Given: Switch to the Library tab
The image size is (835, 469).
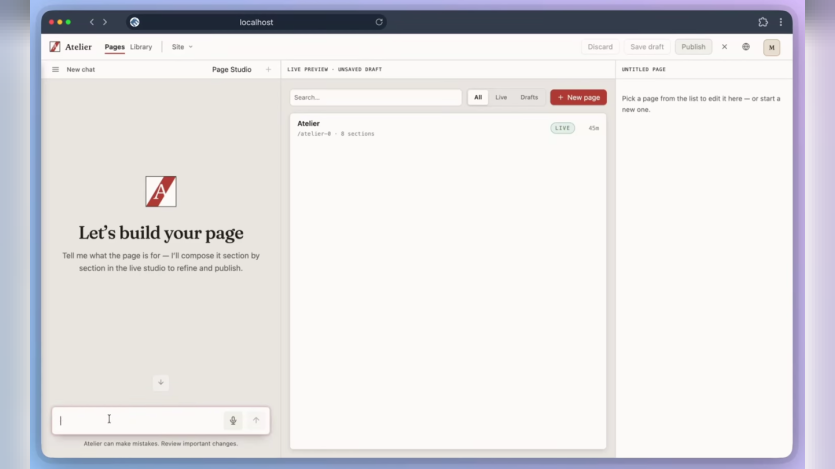Looking at the screenshot, I should coord(141,47).
